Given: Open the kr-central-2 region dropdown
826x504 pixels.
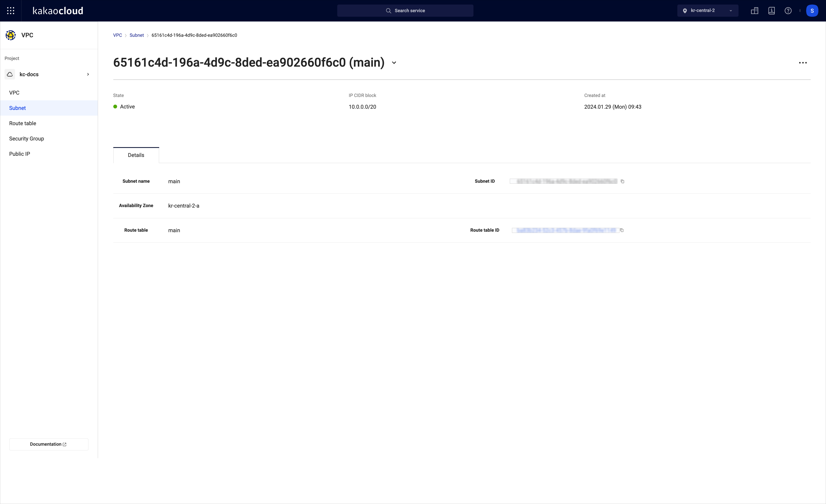Looking at the screenshot, I should tap(708, 11).
